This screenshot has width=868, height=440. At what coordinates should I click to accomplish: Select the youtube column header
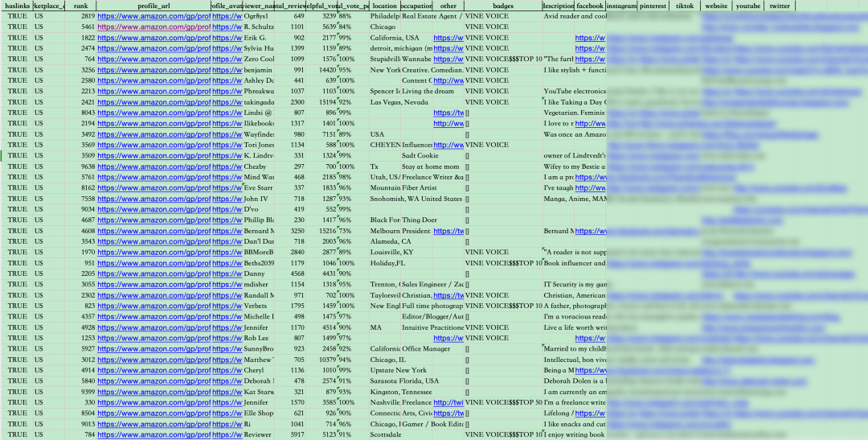[x=748, y=6]
